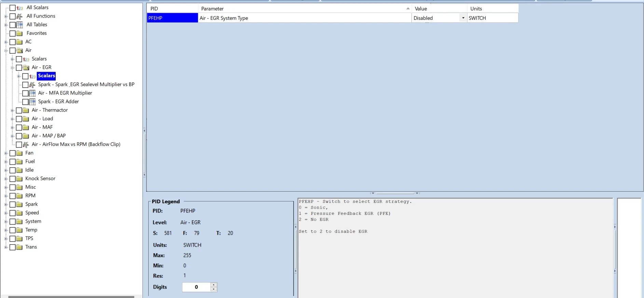Screen dimensions: 644x298
Task: Click the Knock Sensor folder icon
Action: pyautogui.click(x=19, y=179)
